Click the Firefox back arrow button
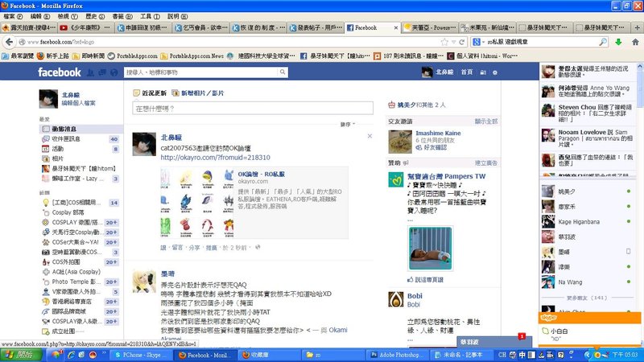The height and width of the screenshot is (362, 644). click(9, 42)
